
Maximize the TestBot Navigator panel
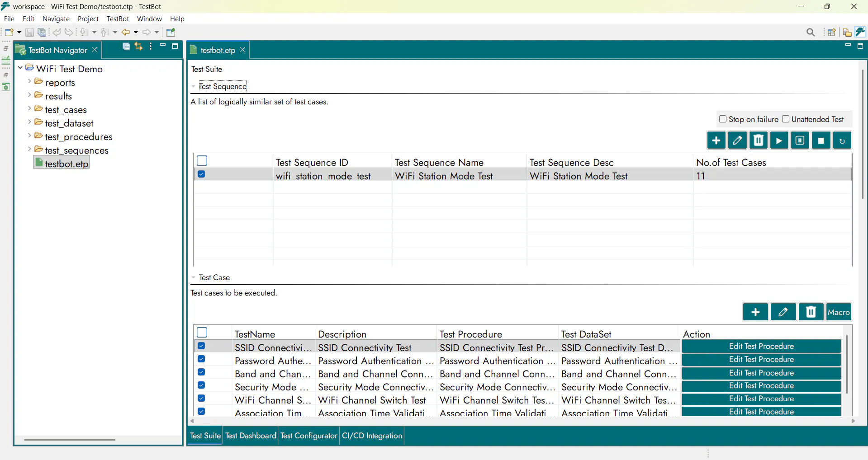pos(175,46)
